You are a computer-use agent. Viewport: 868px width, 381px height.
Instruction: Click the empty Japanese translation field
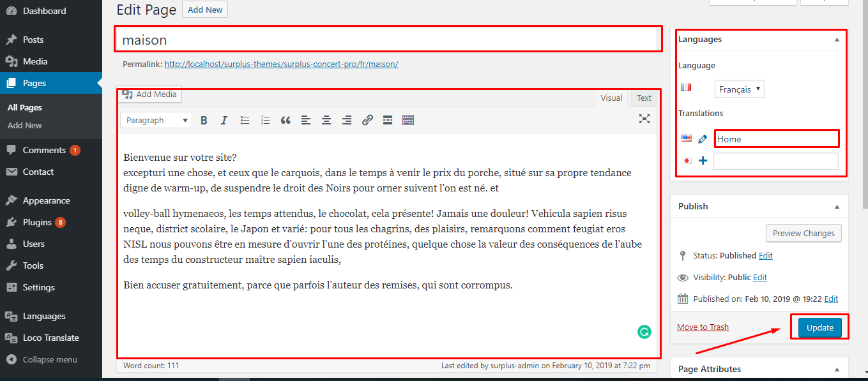[776, 161]
